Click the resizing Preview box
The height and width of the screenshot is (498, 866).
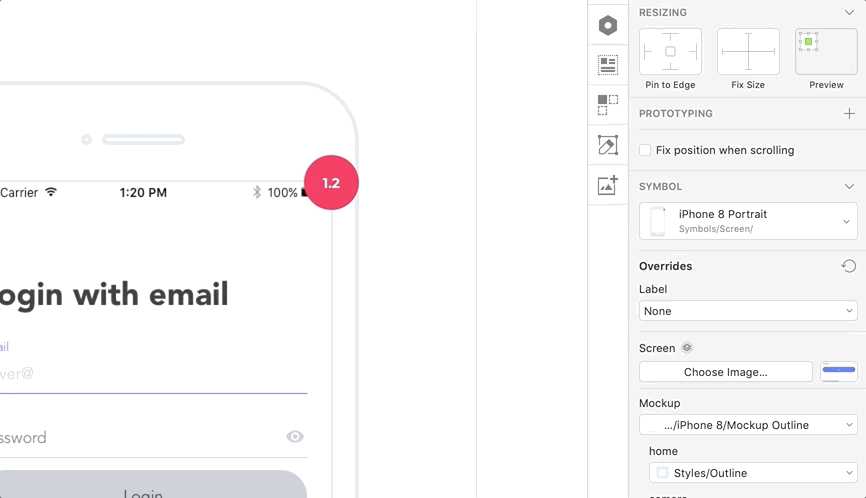(x=826, y=51)
